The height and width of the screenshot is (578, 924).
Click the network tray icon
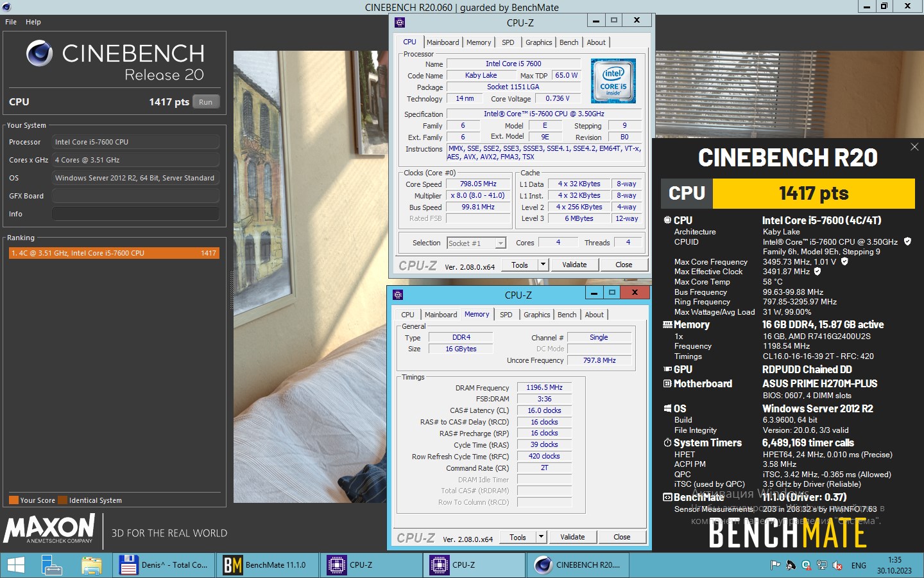point(822,565)
